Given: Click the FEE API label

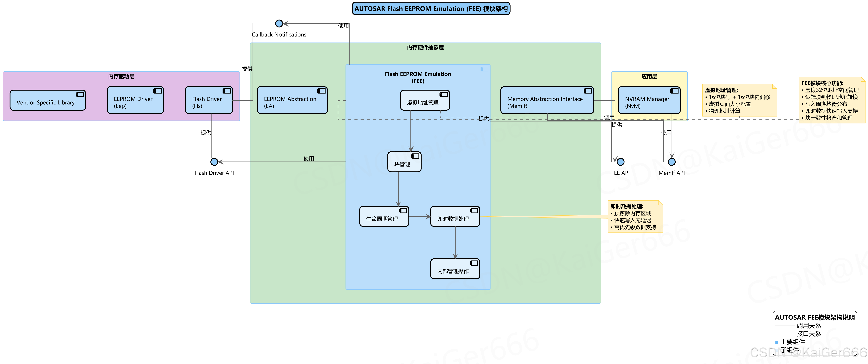Looking at the screenshot, I should 620,173.
